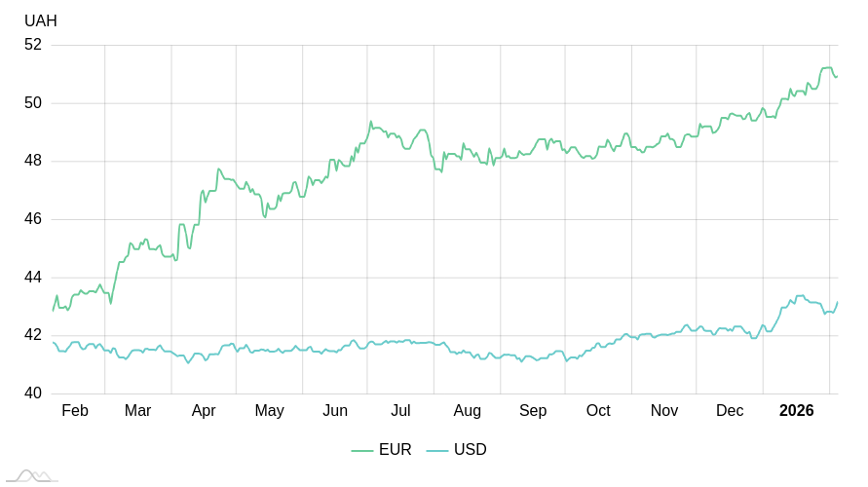Viewport: 868px width, 487px height.
Task: Select the Jun label on the date axis
Action: pyautogui.click(x=335, y=411)
